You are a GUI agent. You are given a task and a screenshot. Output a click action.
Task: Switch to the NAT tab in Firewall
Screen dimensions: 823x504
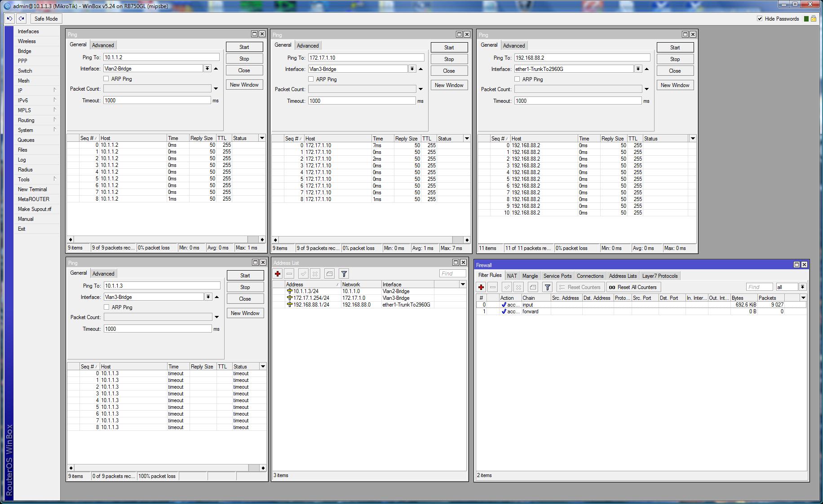coord(512,276)
